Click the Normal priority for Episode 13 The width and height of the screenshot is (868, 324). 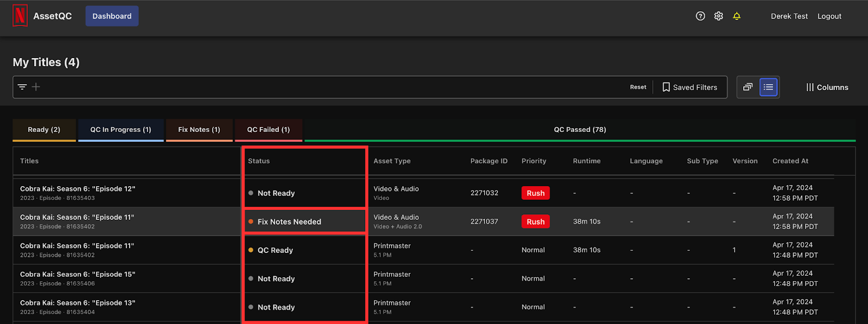pyautogui.click(x=533, y=307)
